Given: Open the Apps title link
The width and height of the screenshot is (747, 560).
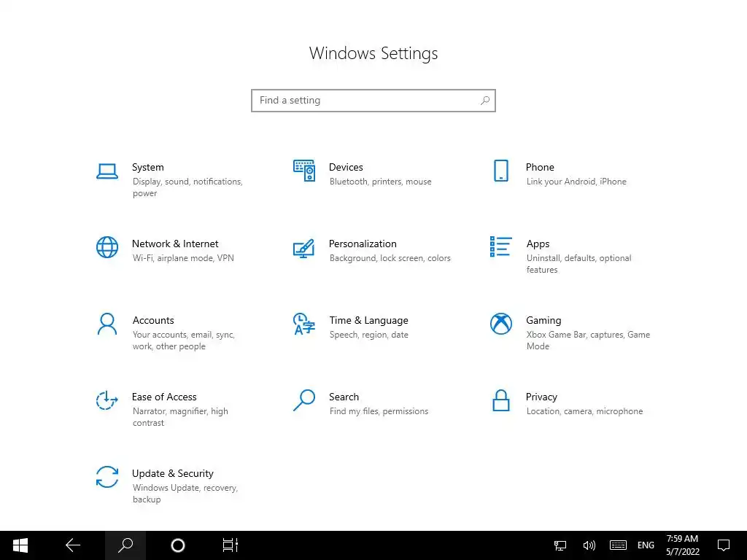Looking at the screenshot, I should (538, 244).
